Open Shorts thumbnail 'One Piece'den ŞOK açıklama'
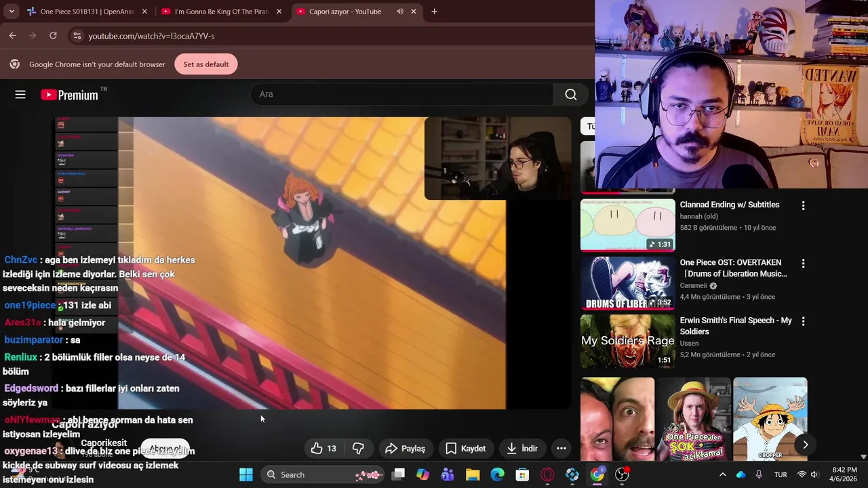The width and height of the screenshot is (868, 488). pyautogui.click(x=694, y=419)
